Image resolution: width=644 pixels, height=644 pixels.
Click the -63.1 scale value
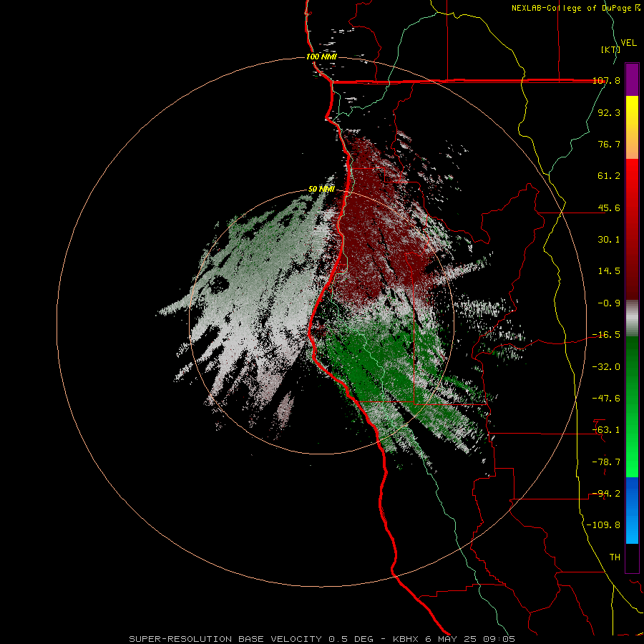click(607, 430)
